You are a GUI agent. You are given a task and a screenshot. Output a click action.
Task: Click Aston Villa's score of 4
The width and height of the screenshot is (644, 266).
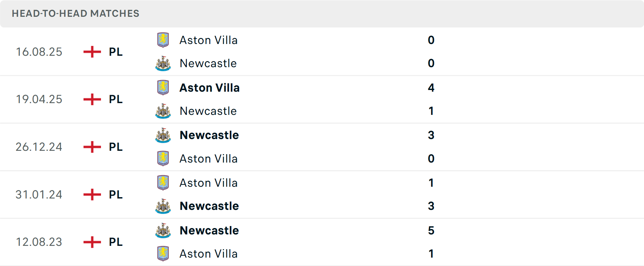click(x=431, y=88)
